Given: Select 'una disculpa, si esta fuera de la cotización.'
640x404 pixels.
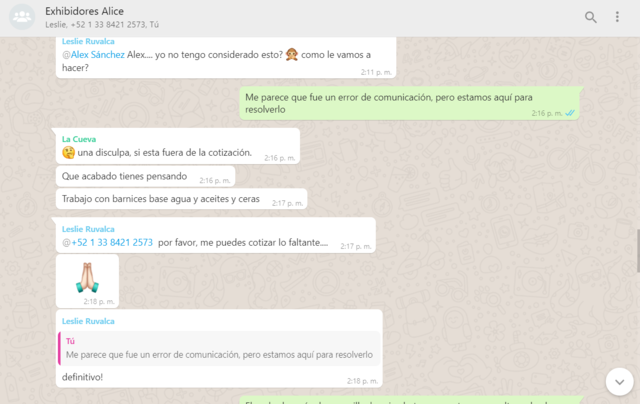Looking at the screenshot, I should click(164, 153).
